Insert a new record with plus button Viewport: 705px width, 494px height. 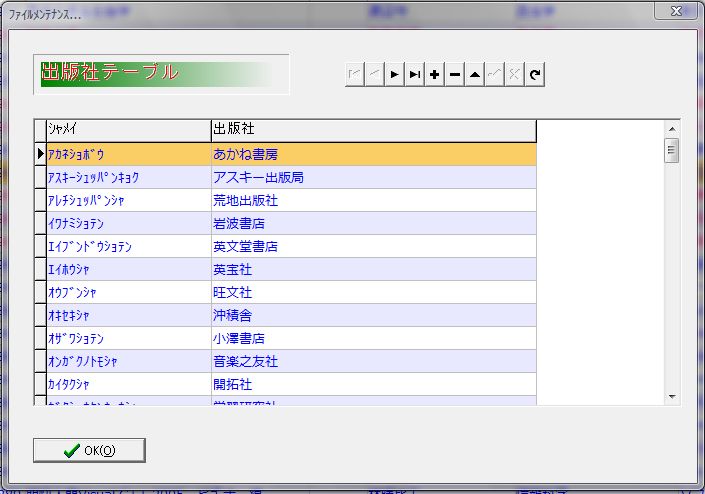click(x=435, y=75)
